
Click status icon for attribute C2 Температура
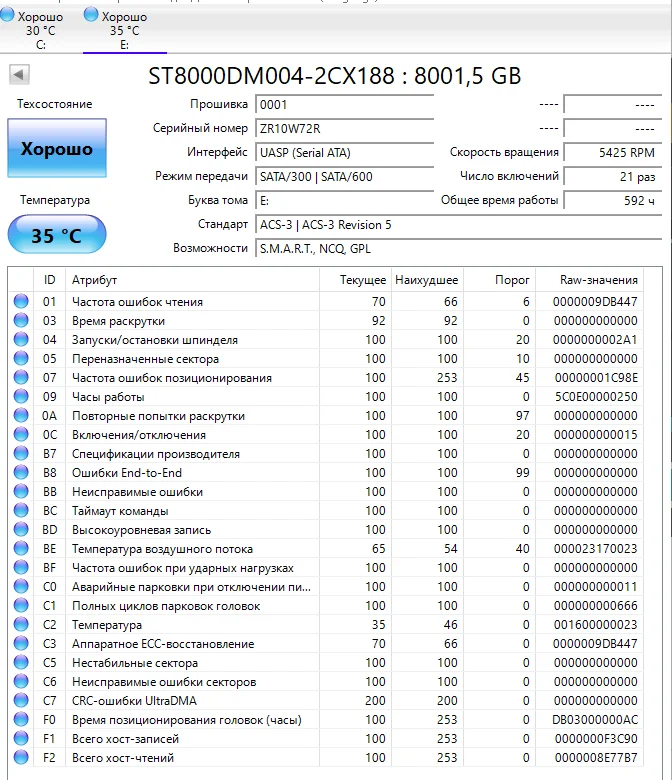(x=21, y=624)
